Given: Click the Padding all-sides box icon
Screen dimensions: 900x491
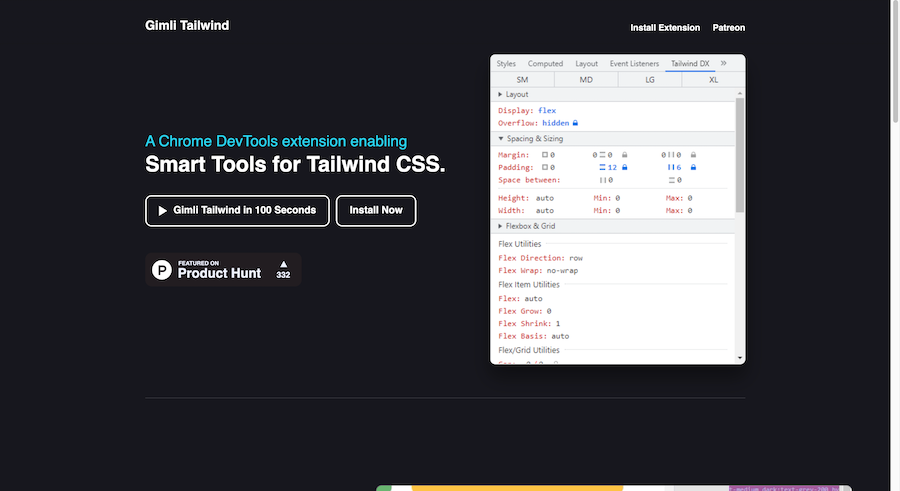Looking at the screenshot, I should click(x=545, y=168).
